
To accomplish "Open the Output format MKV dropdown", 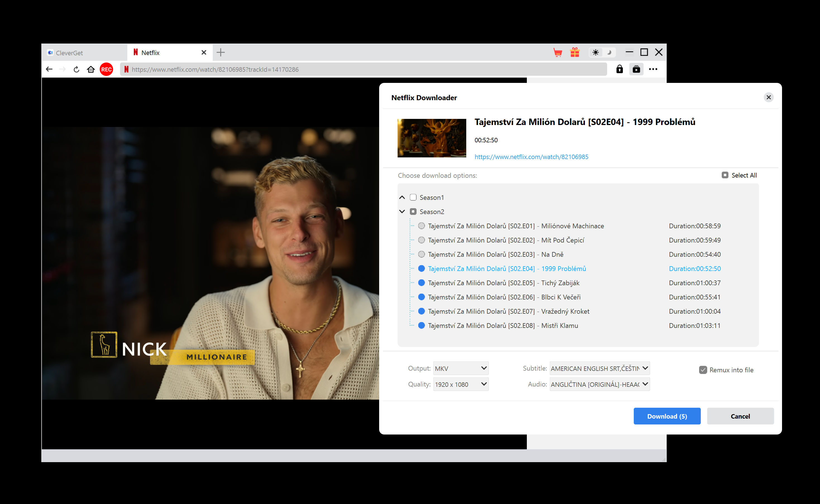I will tap(461, 368).
